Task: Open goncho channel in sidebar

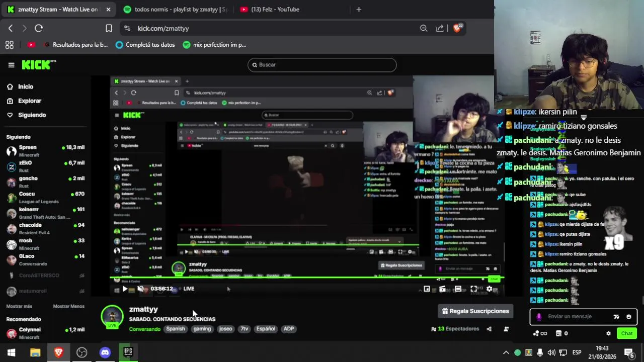Action: 45,182
